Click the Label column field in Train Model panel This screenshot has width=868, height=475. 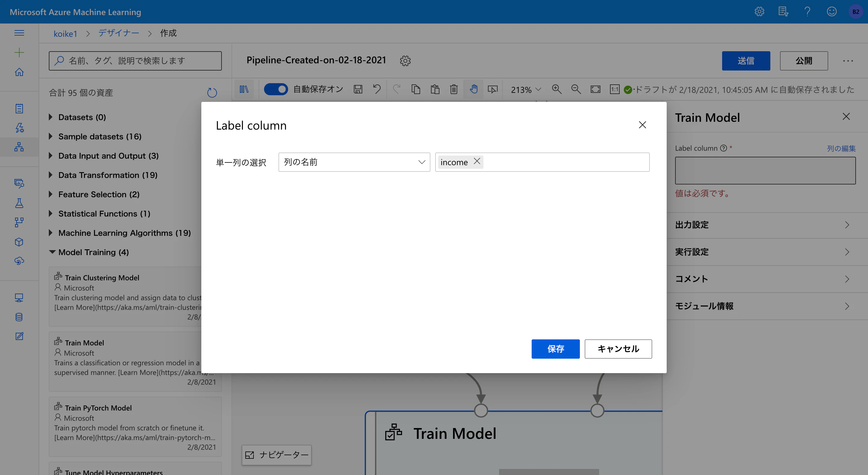coord(765,171)
